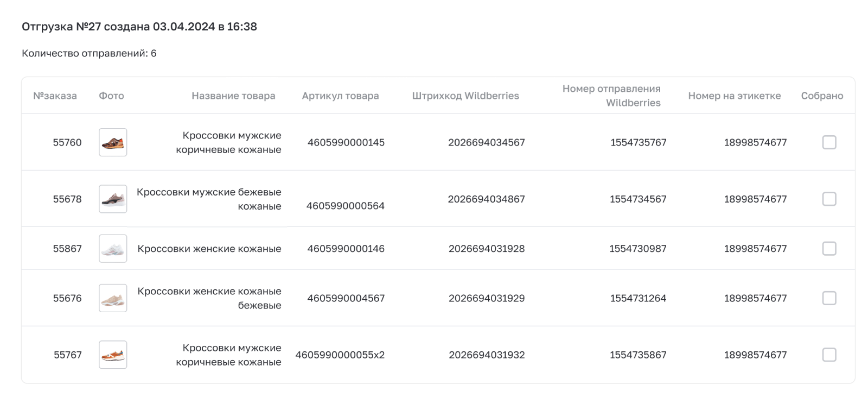Click article 4605990000055x2
This screenshot has height=404, width=868.
340,355
